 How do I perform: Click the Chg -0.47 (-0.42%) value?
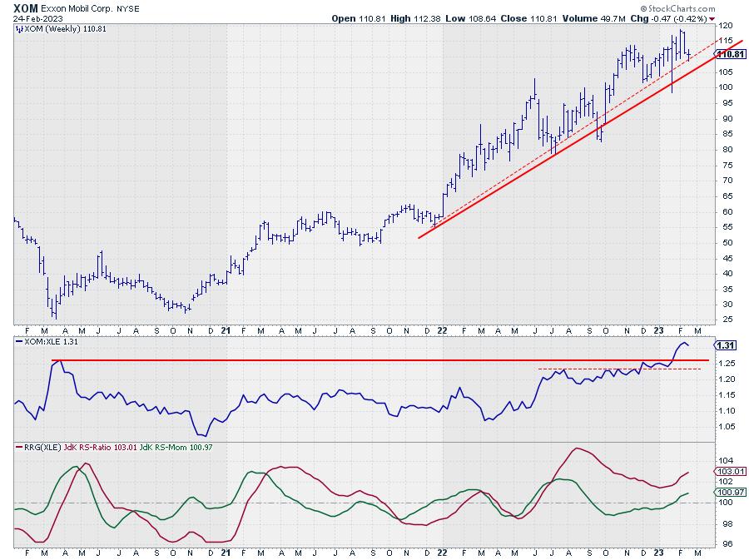669,18
